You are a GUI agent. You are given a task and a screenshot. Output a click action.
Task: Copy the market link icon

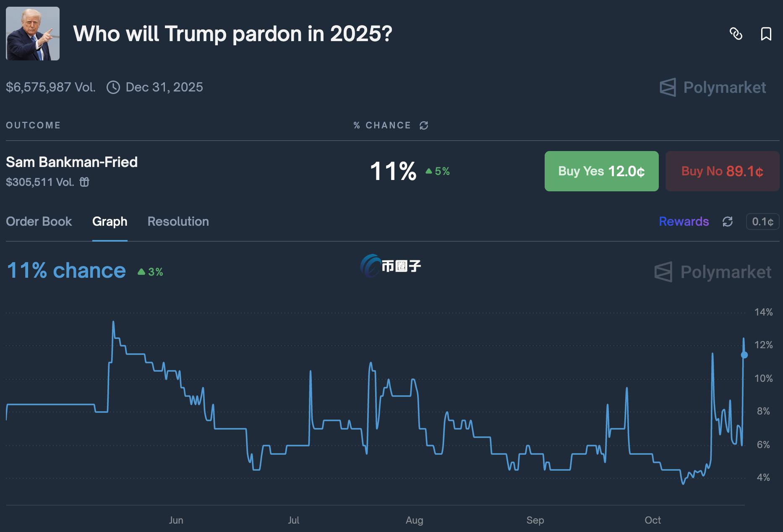[x=736, y=34]
